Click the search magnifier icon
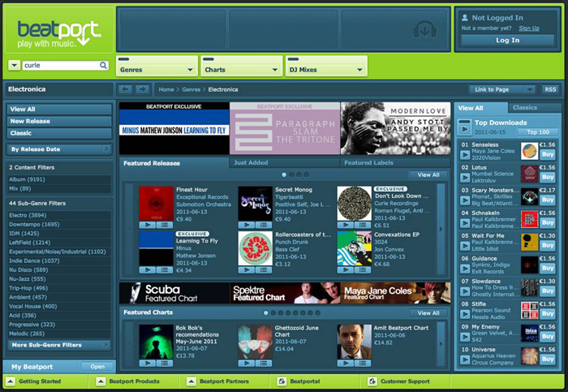 click(x=103, y=65)
